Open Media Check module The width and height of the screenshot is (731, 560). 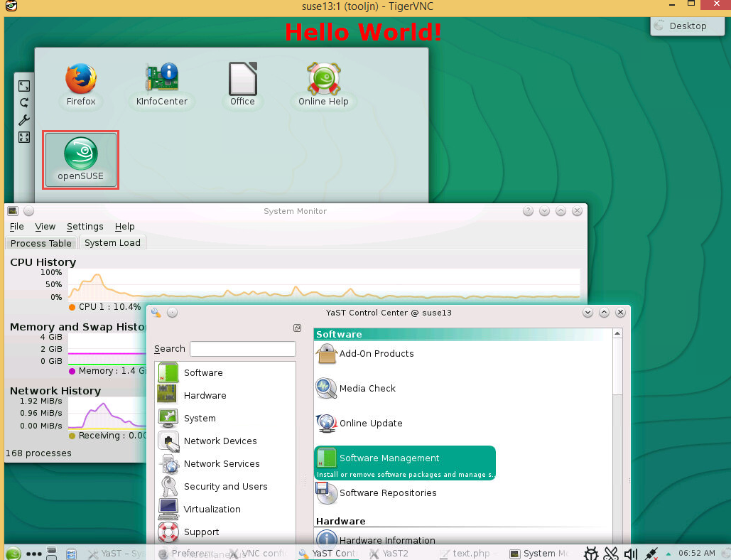(356, 389)
